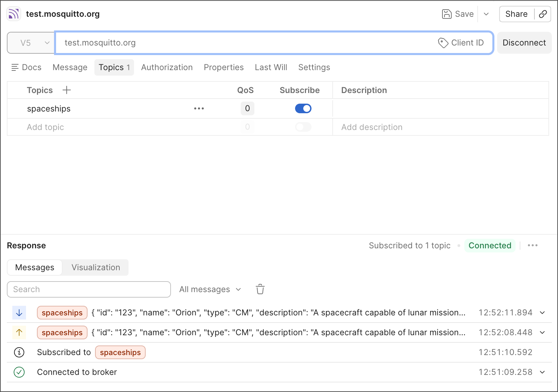Click the Disconnect button
The image size is (558, 392).
tap(524, 43)
